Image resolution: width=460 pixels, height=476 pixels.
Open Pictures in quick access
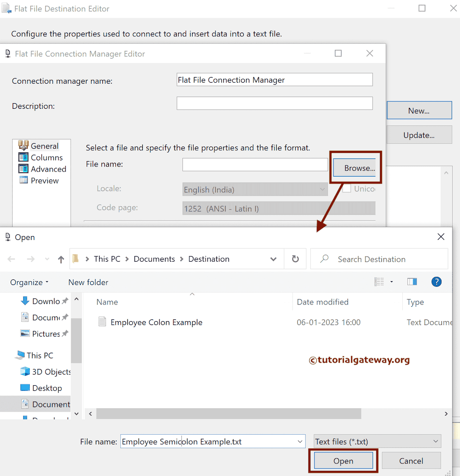coord(46,334)
